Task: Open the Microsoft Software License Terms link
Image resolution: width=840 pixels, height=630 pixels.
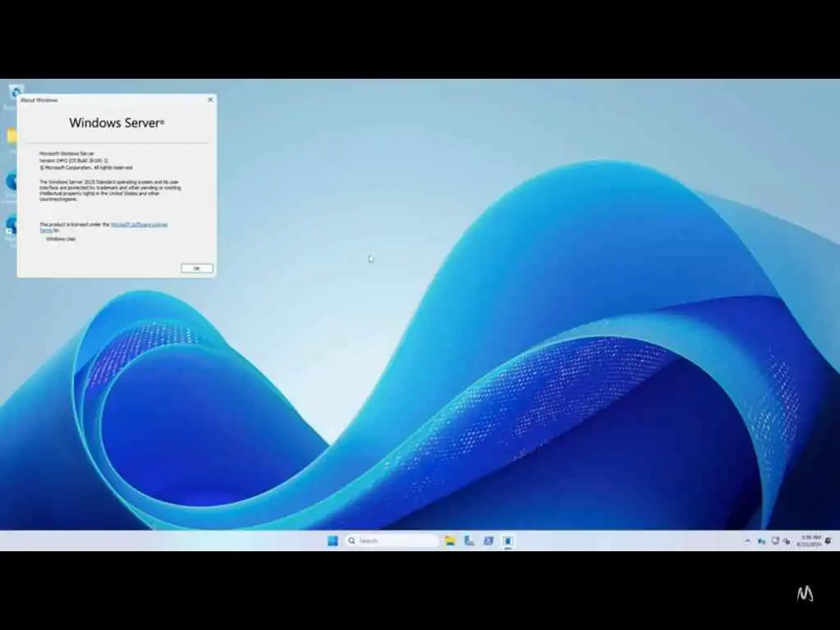Action: tap(139, 225)
